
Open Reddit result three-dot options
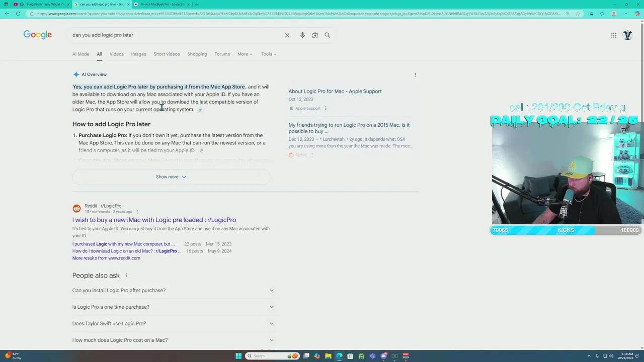tap(137, 212)
